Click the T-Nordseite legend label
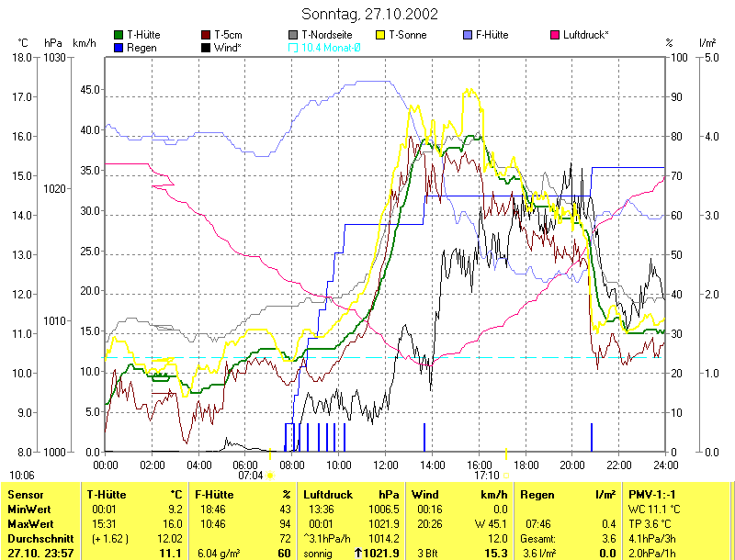 coord(327,35)
